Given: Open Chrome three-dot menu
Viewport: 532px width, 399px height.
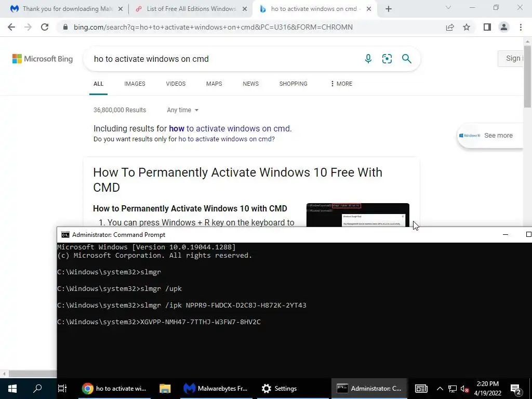Looking at the screenshot, I should [521, 27].
